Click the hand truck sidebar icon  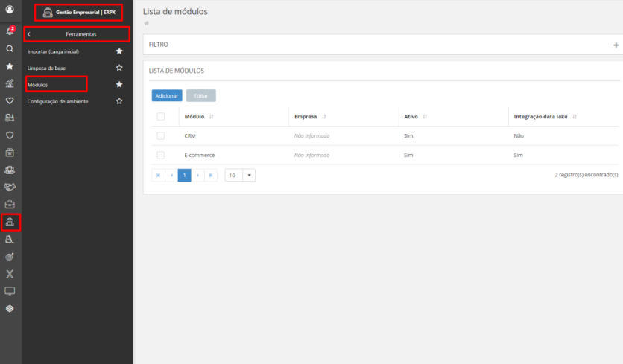(10, 240)
